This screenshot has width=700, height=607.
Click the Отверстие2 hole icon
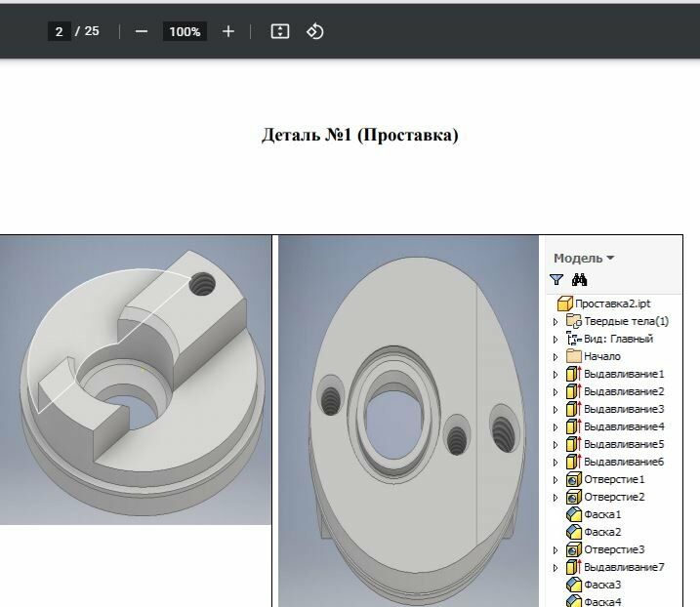[x=574, y=497]
